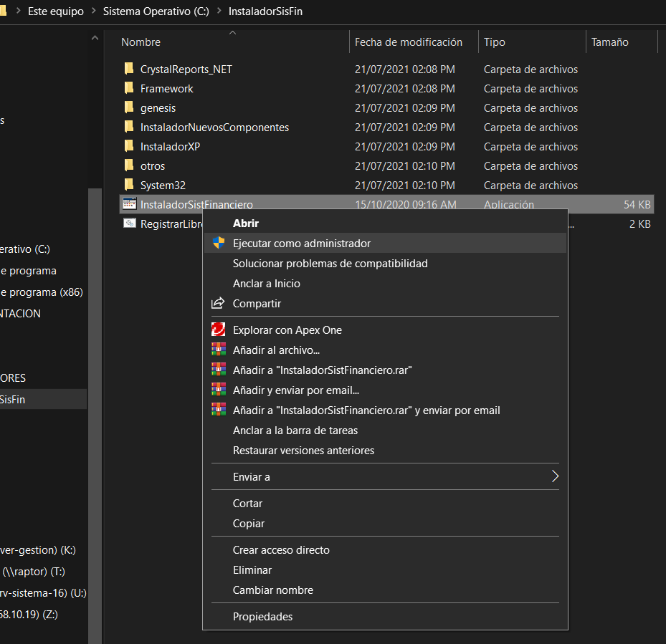Image resolution: width=666 pixels, height=644 pixels.
Task: Click the 54 KB size value
Action: [637, 205]
